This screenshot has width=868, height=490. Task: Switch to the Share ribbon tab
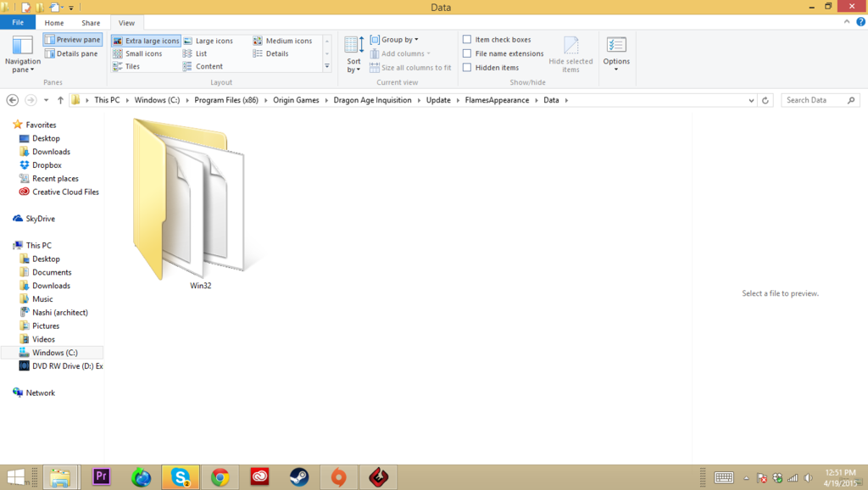coord(90,23)
